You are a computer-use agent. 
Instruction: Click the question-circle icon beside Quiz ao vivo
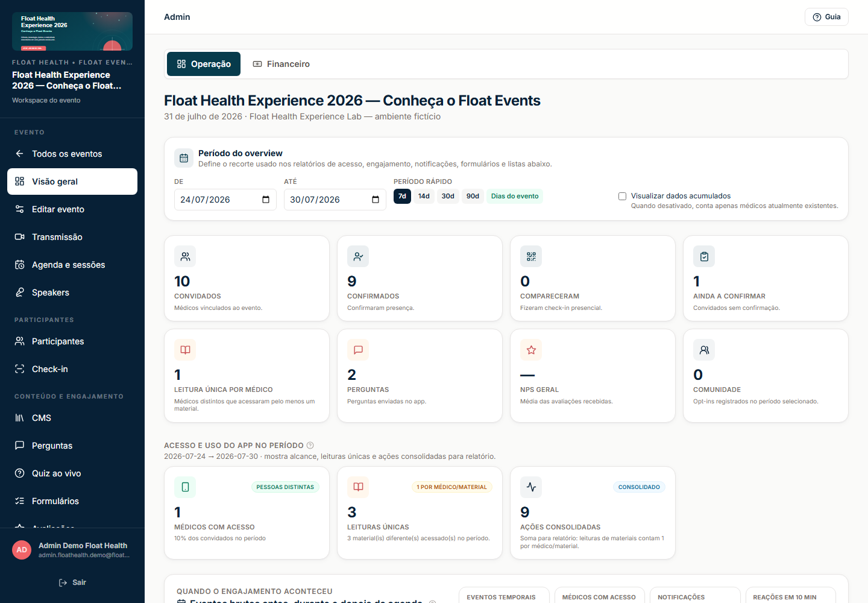point(20,473)
